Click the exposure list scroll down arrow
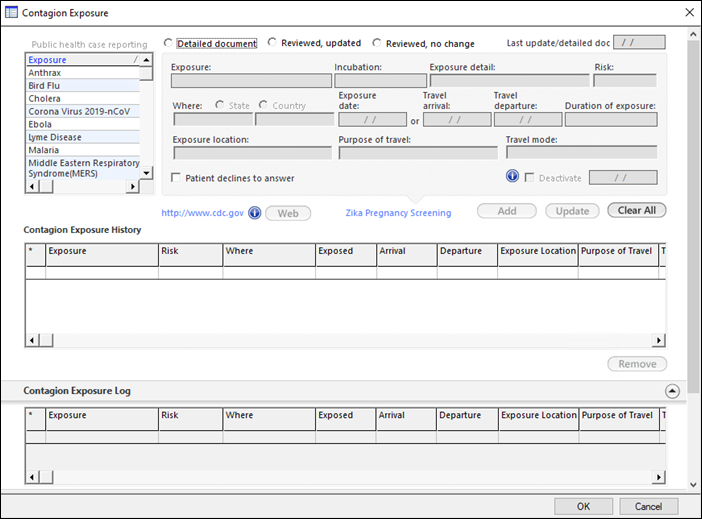Screen dimensions: 702x519 click(146, 173)
